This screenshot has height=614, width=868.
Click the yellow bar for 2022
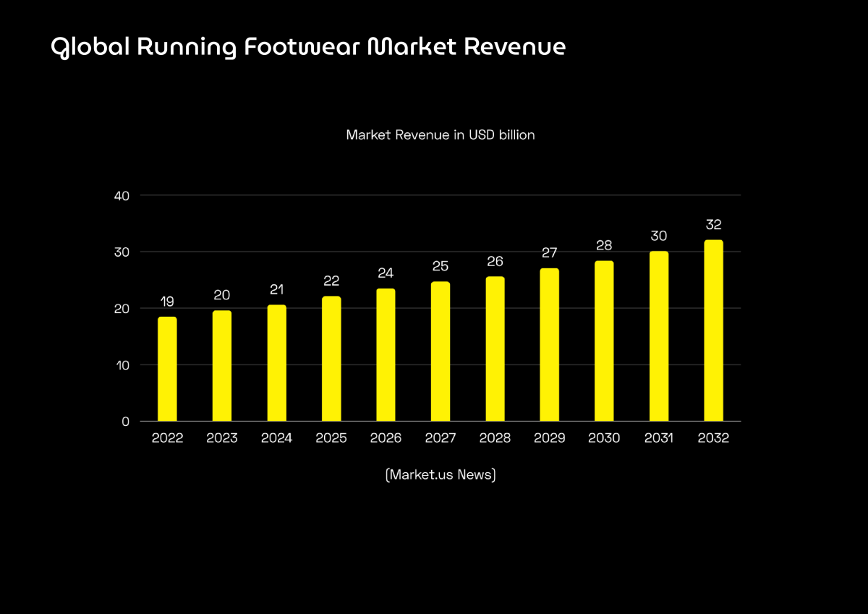click(x=167, y=369)
